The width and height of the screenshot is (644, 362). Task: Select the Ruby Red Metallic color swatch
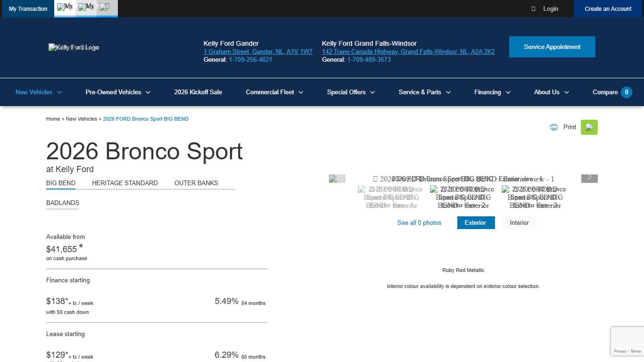click(x=463, y=255)
